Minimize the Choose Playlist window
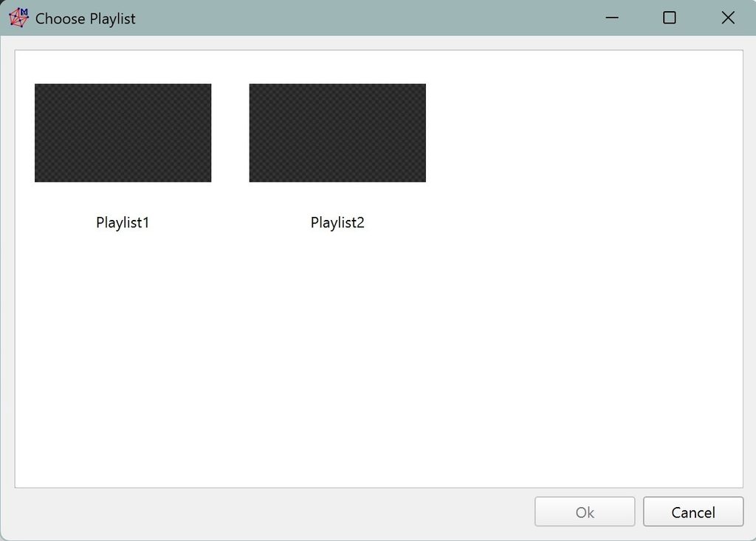Screen dimensions: 756x541 (612, 18)
